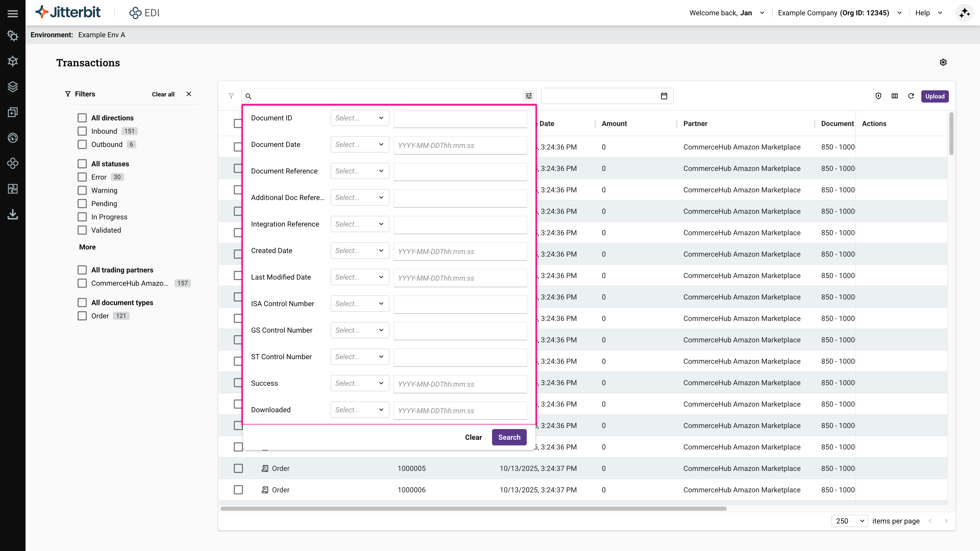Enable the Error status filter
This screenshot has height=551, width=980.
point(82,177)
